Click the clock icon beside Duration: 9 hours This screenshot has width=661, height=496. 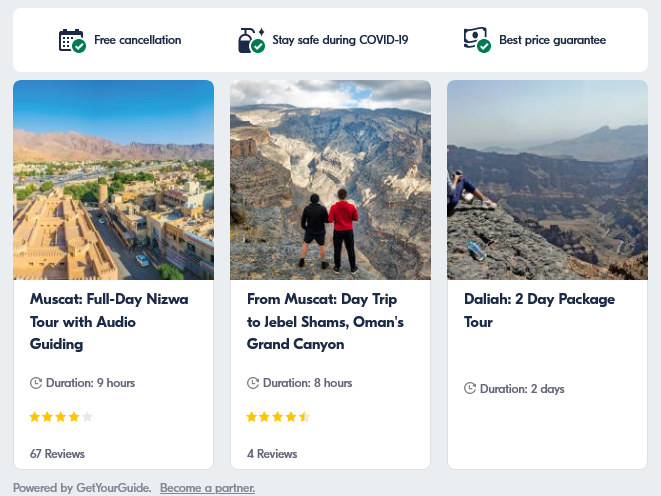coord(36,383)
